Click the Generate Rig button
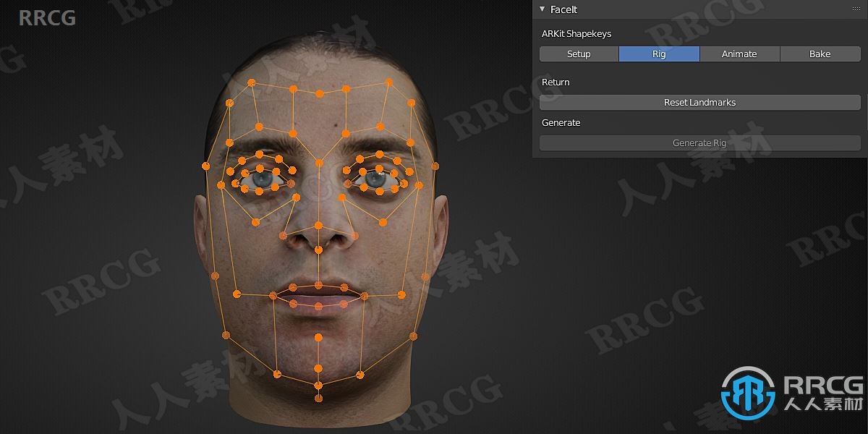 700,143
